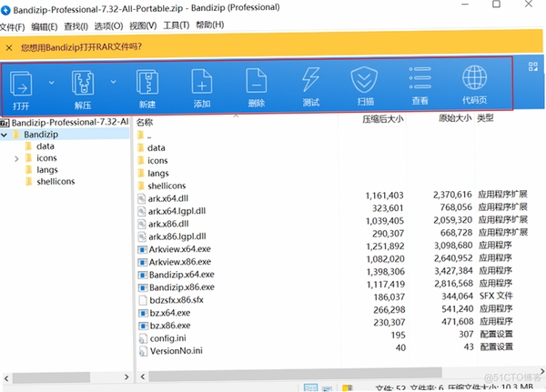Close the yellow RAR prompt bar
The height and width of the screenshot is (392, 546).
click(x=9, y=47)
